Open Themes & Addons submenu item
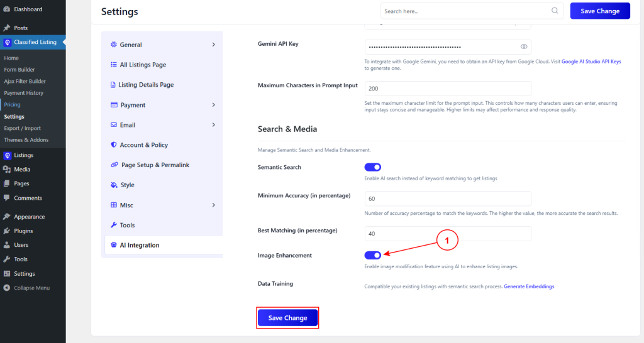The image size is (644, 343). point(26,140)
